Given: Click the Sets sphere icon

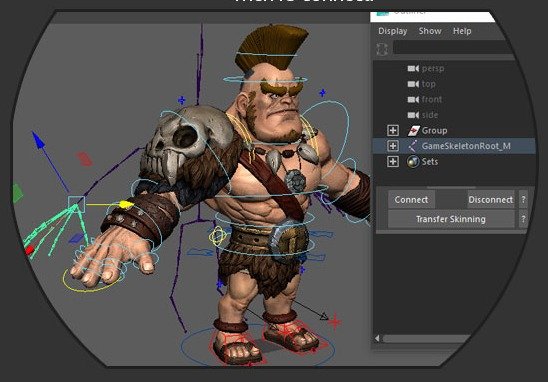Looking at the screenshot, I should point(413,161).
